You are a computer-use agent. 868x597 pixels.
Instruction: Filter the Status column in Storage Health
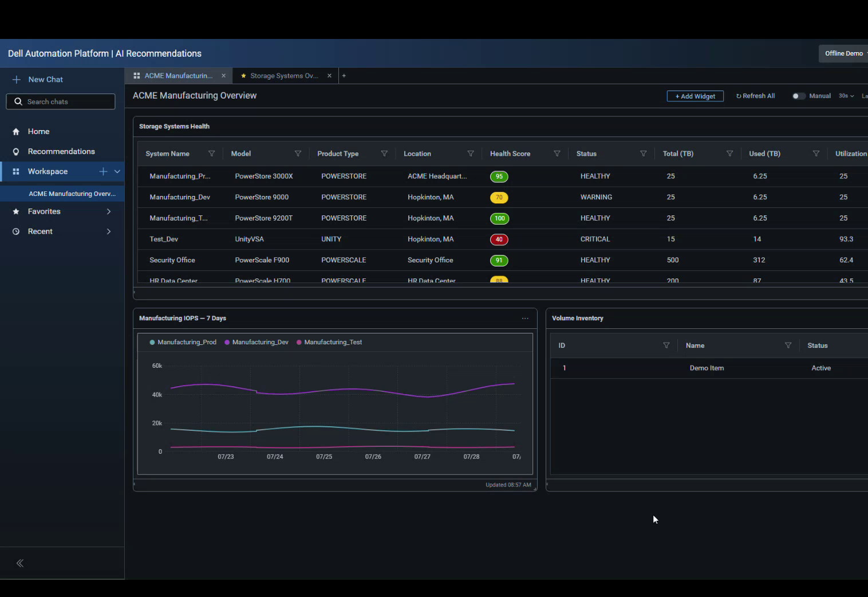click(643, 154)
